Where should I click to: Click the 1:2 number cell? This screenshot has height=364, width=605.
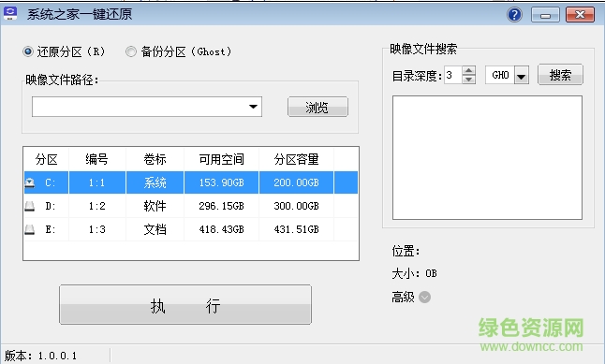click(x=96, y=206)
